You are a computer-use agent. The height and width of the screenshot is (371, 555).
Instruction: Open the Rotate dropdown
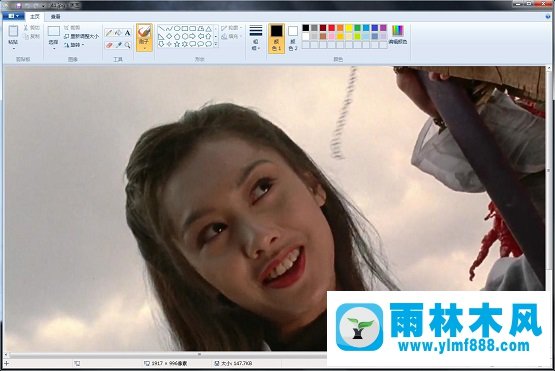point(74,45)
